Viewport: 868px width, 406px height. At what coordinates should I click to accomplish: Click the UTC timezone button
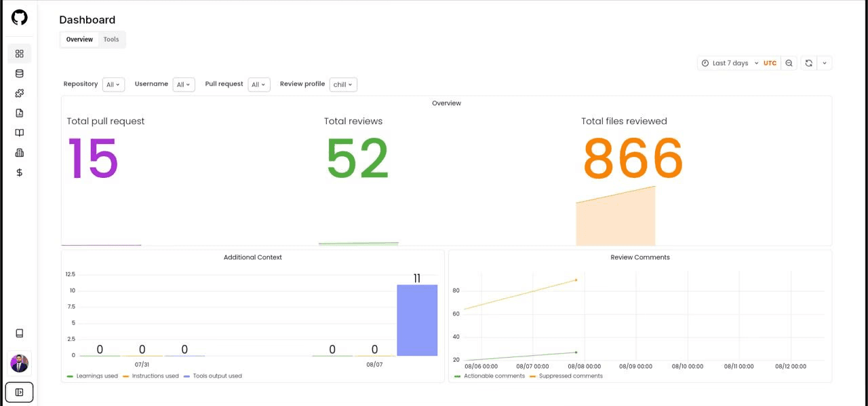(x=770, y=62)
